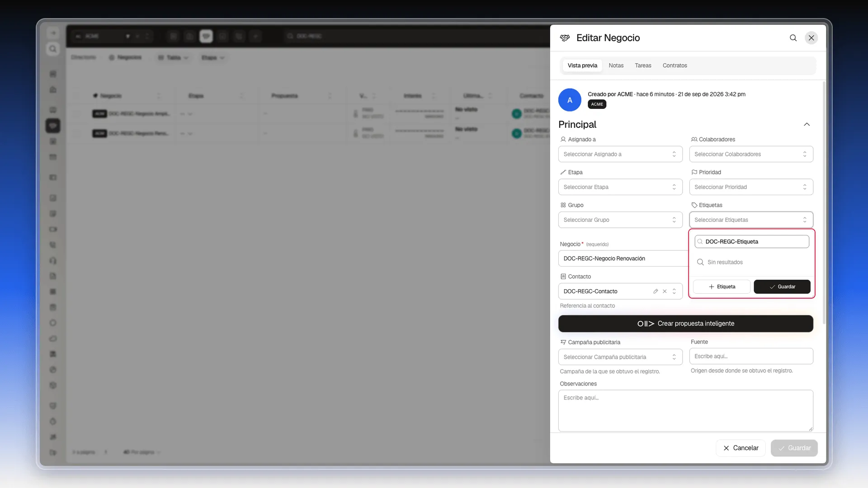Open the Seleccionar Asignado a dropdown

pos(620,154)
